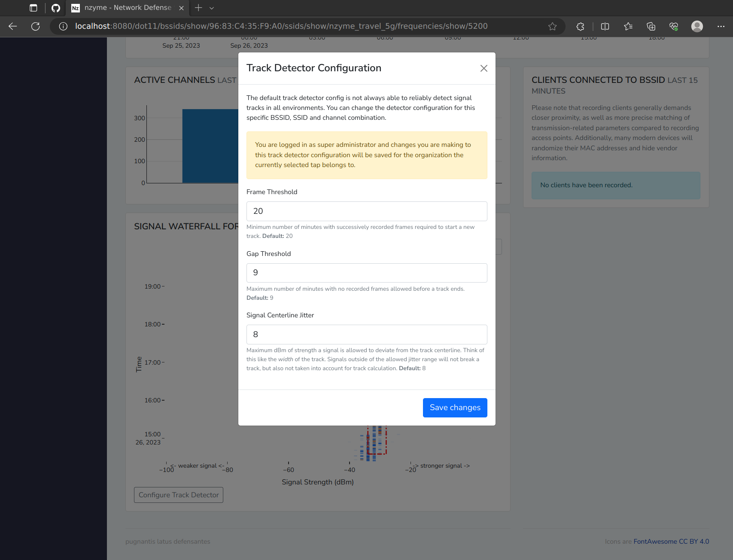Switch to the GitHub pinned tab
Viewport: 733px width, 560px height.
pos(55,8)
